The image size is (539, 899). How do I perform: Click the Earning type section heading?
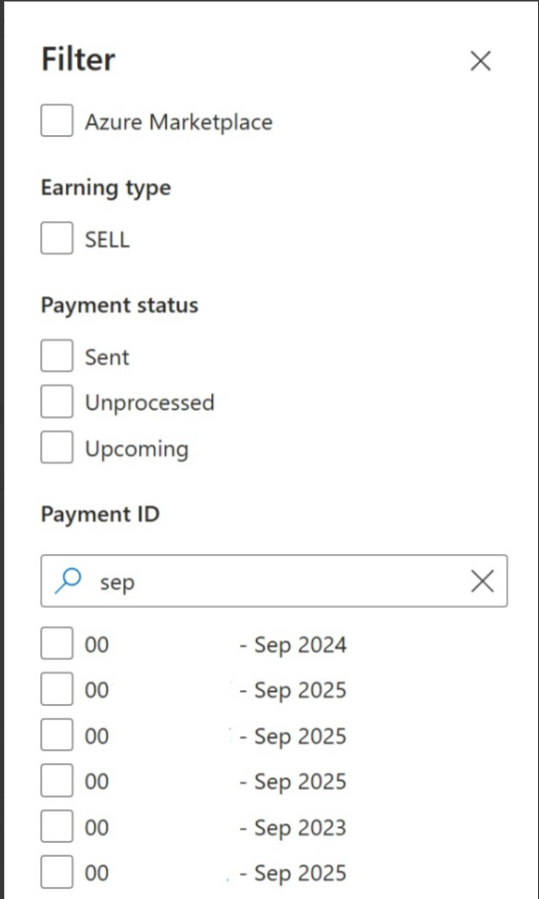[x=106, y=188]
